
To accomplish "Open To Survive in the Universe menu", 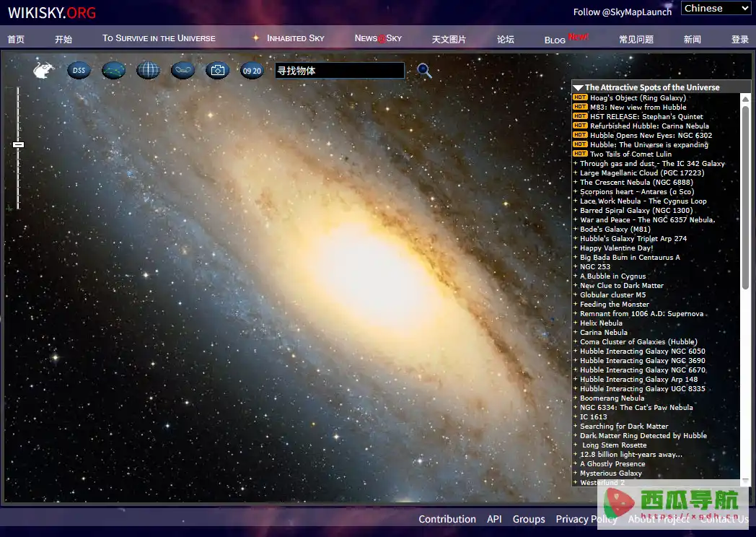I will [159, 38].
